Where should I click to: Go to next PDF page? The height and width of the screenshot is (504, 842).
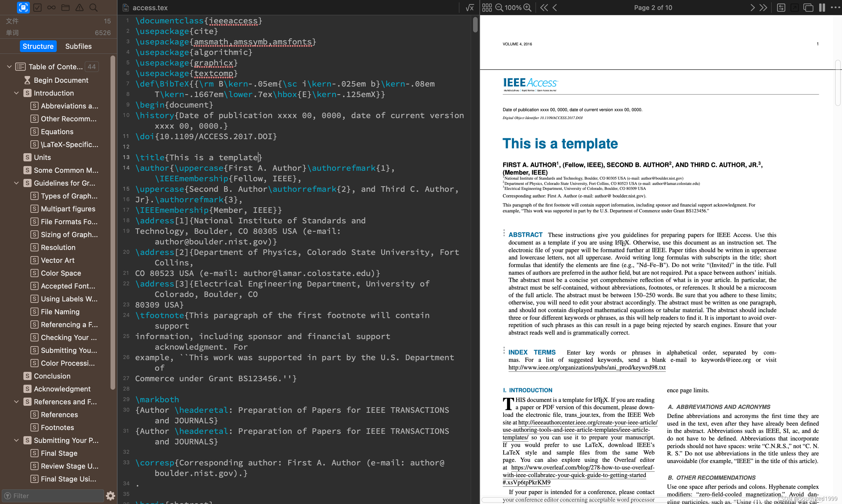(752, 8)
